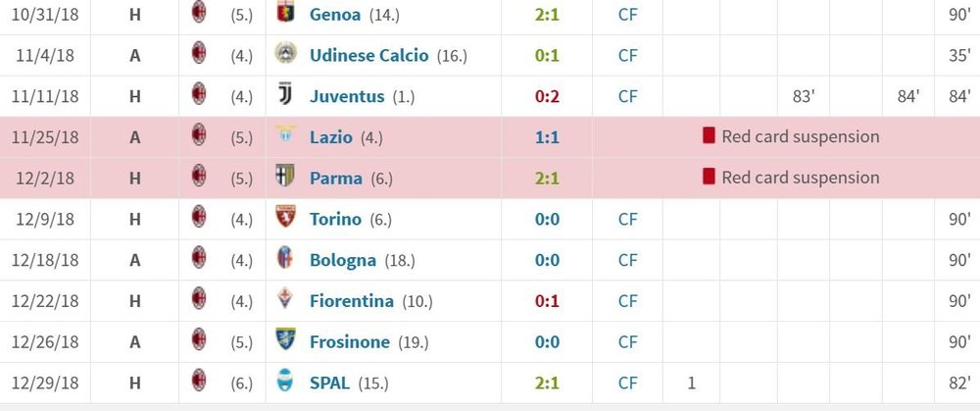Open the 2:1 result against SPAL
980x411 pixels.
(547, 383)
